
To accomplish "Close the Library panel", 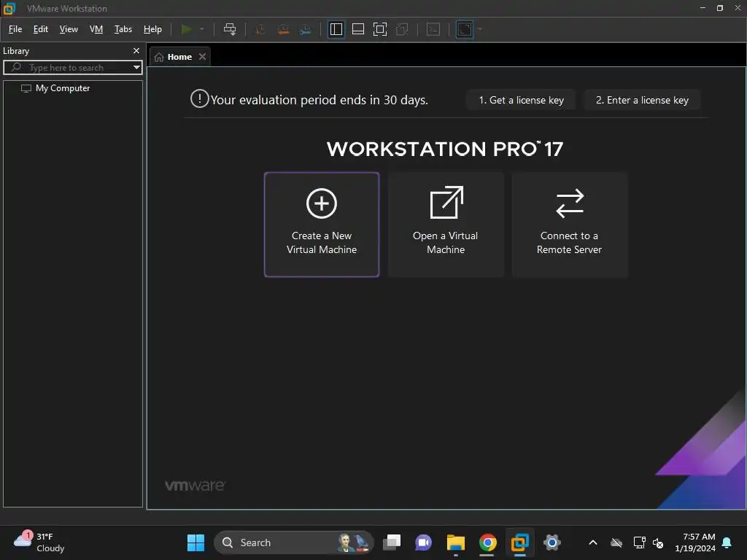I will [x=136, y=50].
